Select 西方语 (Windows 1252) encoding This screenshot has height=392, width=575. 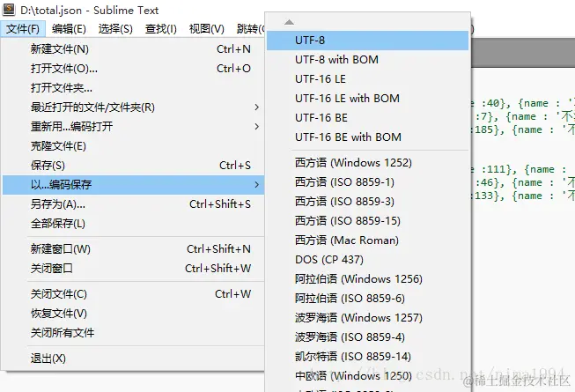click(367, 162)
